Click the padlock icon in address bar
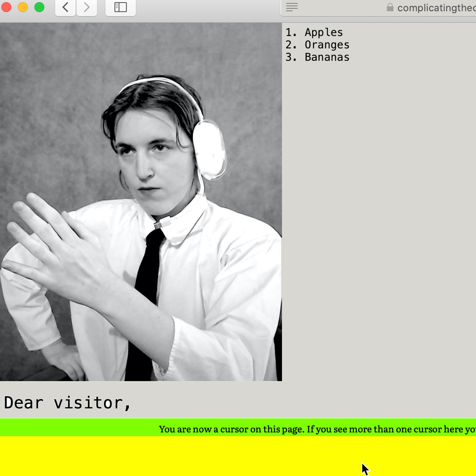The width and height of the screenshot is (476, 476). pyautogui.click(x=390, y=7)
